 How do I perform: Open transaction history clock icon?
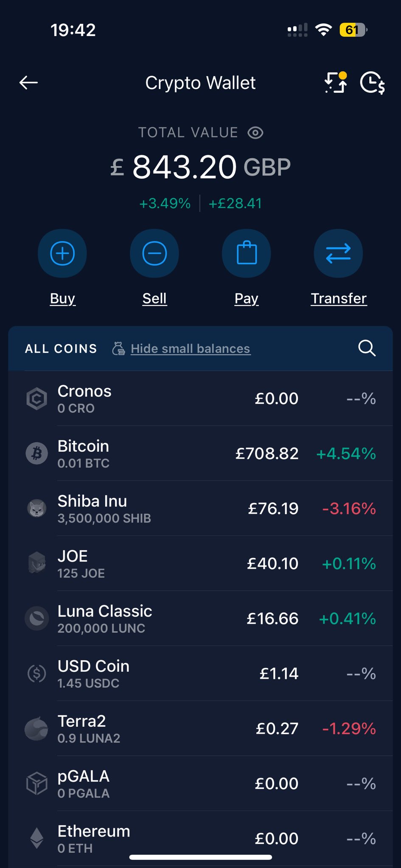coord(372,83)
